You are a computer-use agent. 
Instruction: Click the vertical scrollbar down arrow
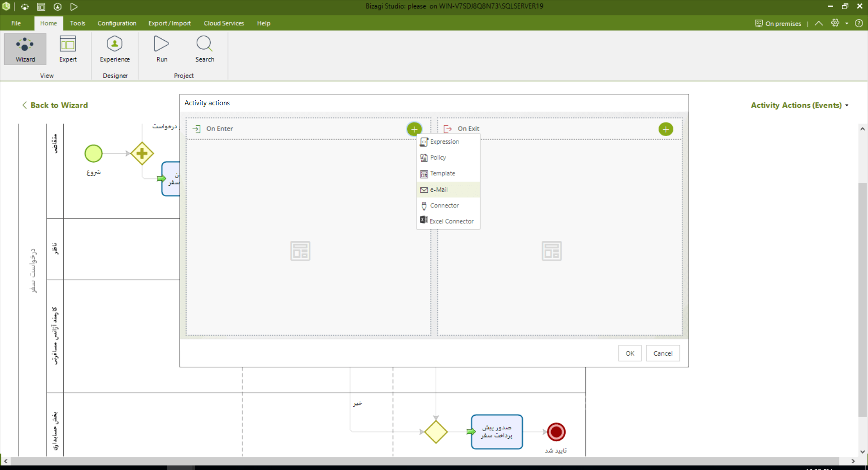pyautogui.click(x=863, y=451)
